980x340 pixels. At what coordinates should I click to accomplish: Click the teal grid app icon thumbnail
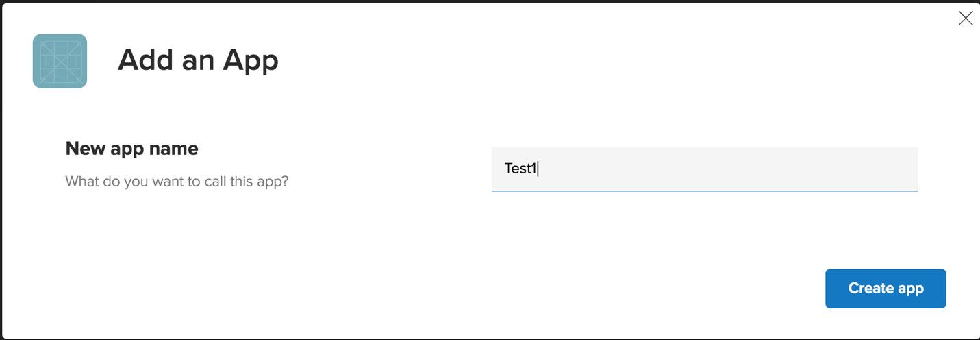tap(60, 61)
